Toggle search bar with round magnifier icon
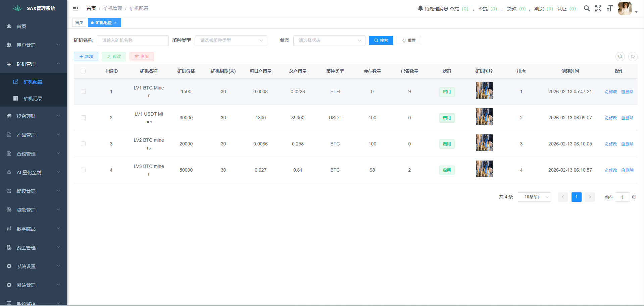Viewport: 644px width, 306px height. (x=620, y=56)
